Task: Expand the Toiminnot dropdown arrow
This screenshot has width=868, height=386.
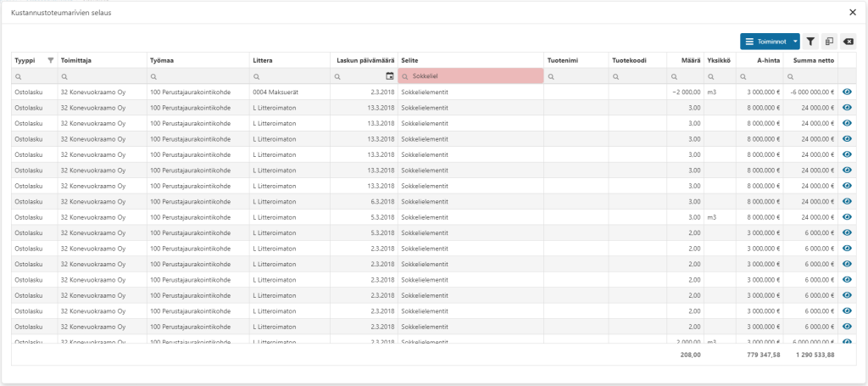Action: click(795, 42)
